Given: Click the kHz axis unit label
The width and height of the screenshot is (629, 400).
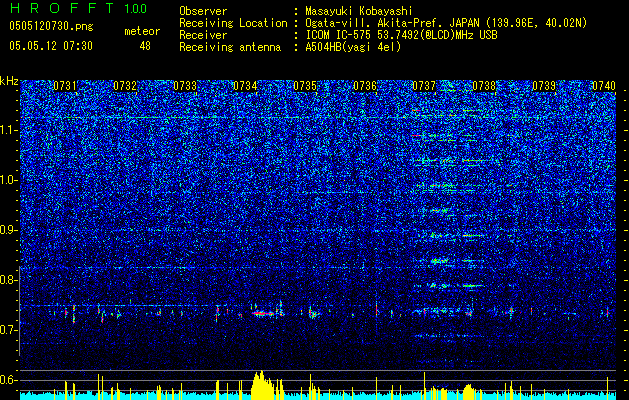Looking at the screenshot, I should (9, 81).
